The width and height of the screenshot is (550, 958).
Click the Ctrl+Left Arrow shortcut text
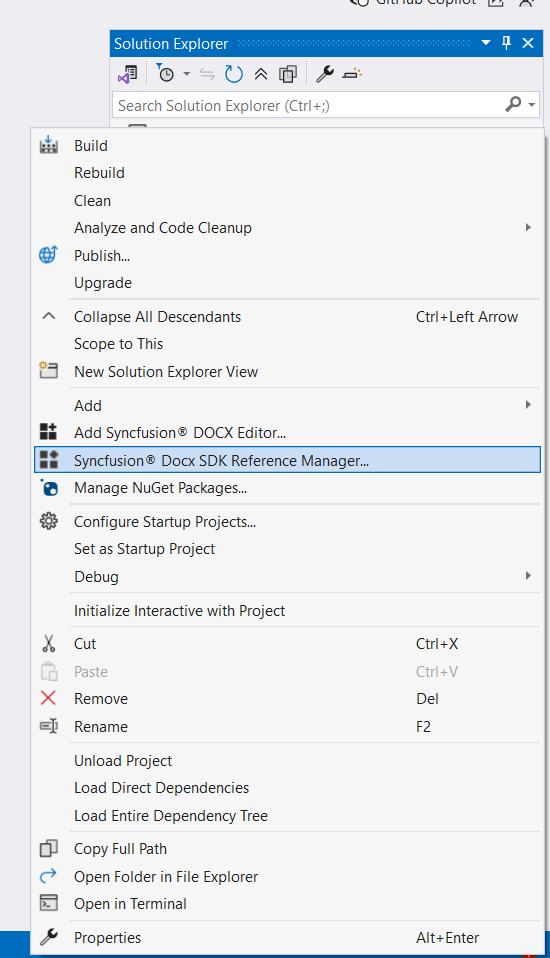point(467,316)
